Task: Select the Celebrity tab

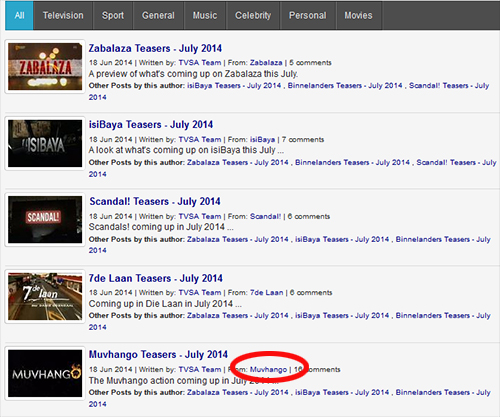Action: tap(253, 15)
